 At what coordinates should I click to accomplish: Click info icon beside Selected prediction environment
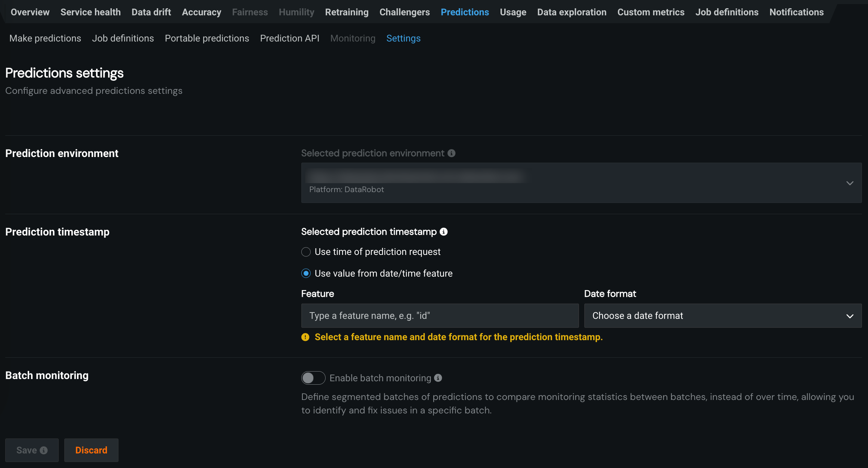pyautogui.click(x=452, y=153)
